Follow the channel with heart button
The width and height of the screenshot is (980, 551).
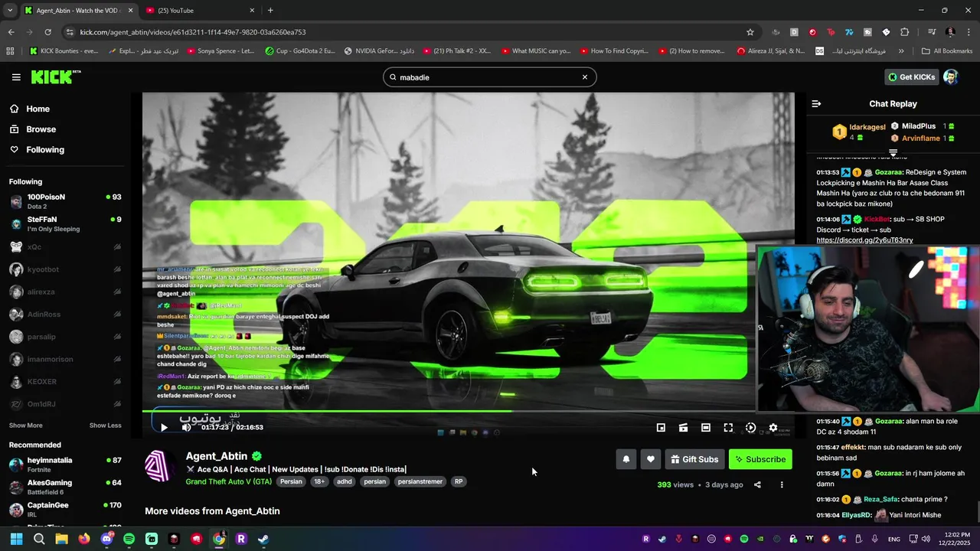[x=651, y=459]
